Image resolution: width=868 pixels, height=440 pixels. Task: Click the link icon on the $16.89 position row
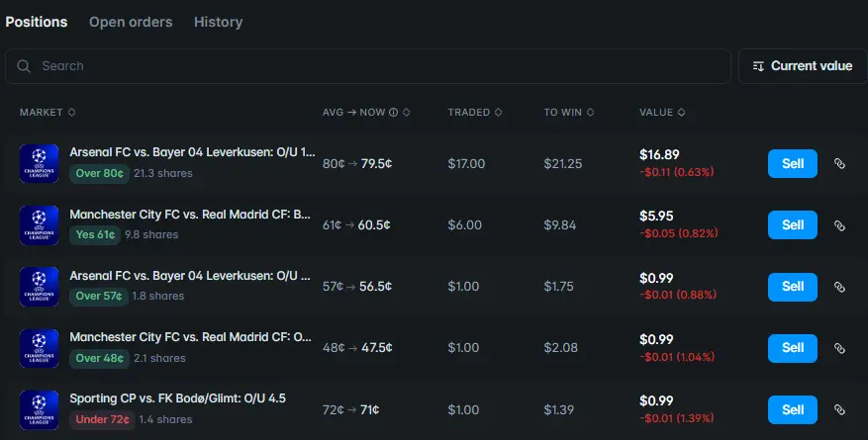(839, 164)
